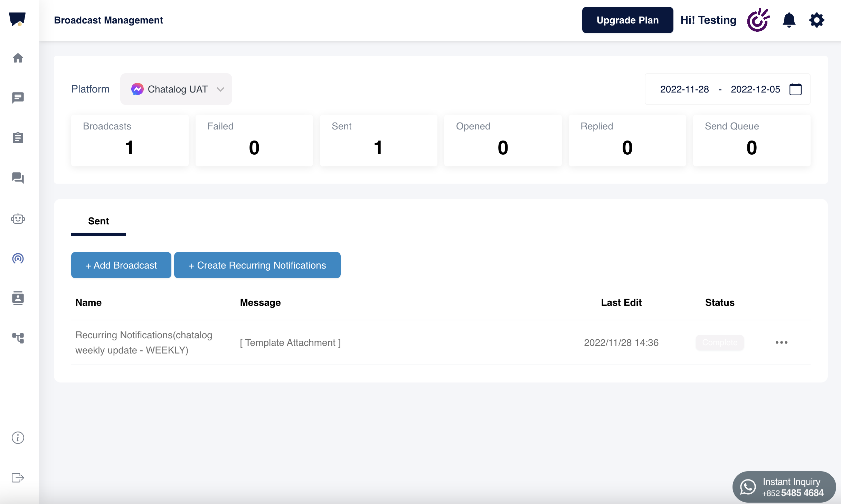The image size is (841, 504).
Task: Expand the Chatalog UAT platform dropdown
Action: click(x=176, y=89)
